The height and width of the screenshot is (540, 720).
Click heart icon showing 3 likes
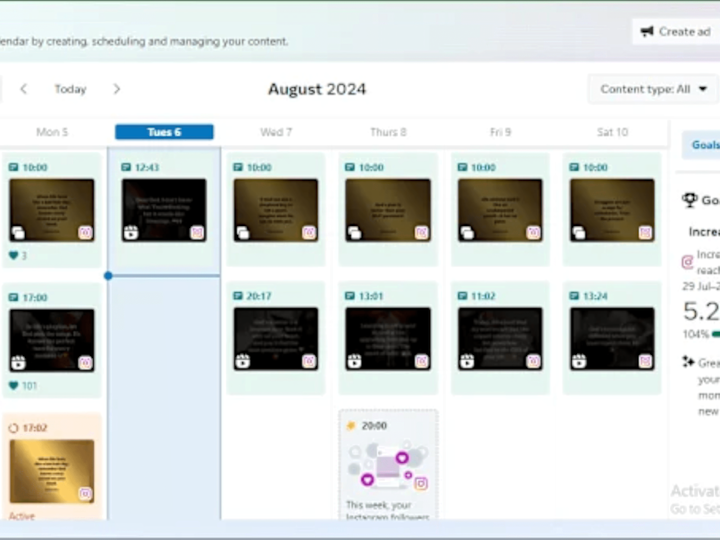click(13, 256)
